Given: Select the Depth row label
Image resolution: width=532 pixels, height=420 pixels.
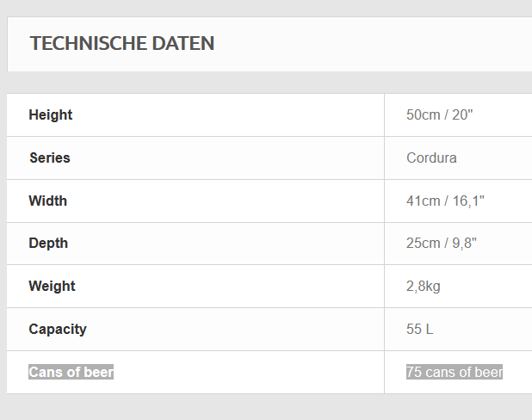Looking at the screenshot, I should coord(48,244).
